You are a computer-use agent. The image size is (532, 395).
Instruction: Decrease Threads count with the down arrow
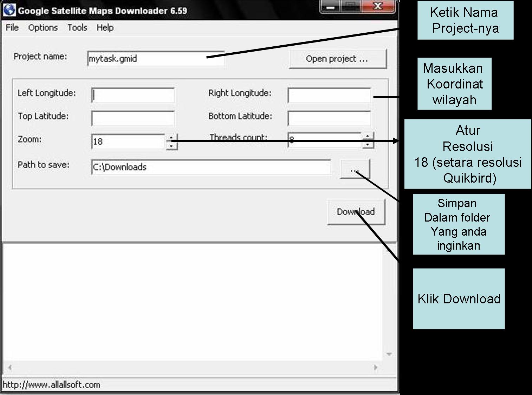point(368,144)
